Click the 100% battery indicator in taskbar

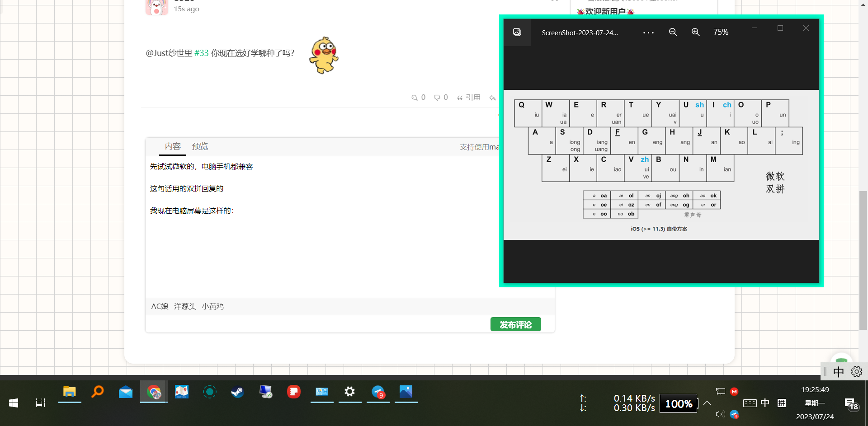[x=679, y=403]
